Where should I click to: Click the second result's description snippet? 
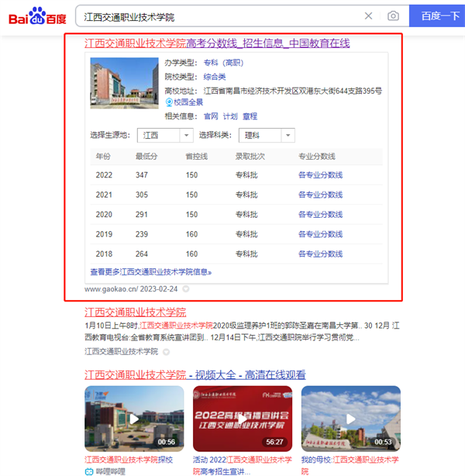[242, 332]
